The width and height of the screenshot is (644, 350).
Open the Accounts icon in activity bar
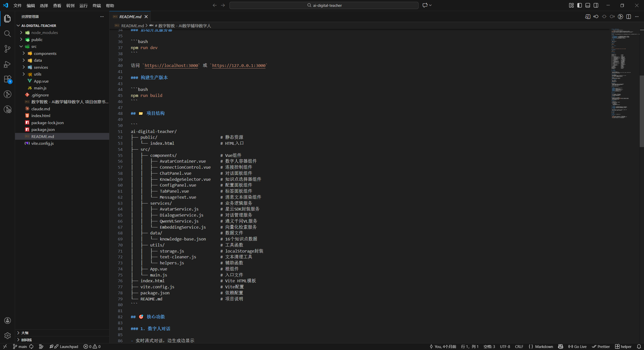click(x=7, y=320)
